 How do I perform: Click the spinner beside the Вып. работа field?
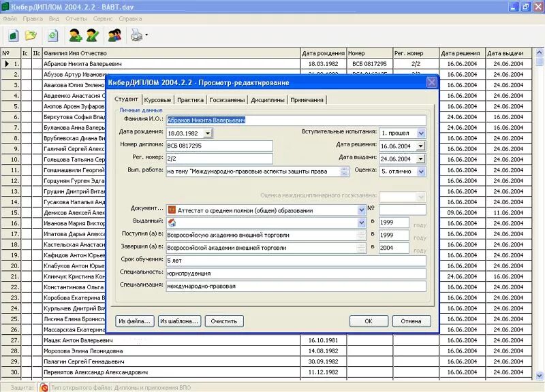[345, 171]
